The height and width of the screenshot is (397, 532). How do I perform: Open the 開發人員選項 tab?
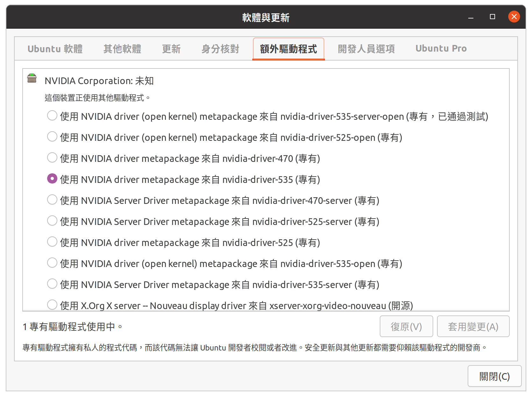pyautogui.click(x=366, y=49)
